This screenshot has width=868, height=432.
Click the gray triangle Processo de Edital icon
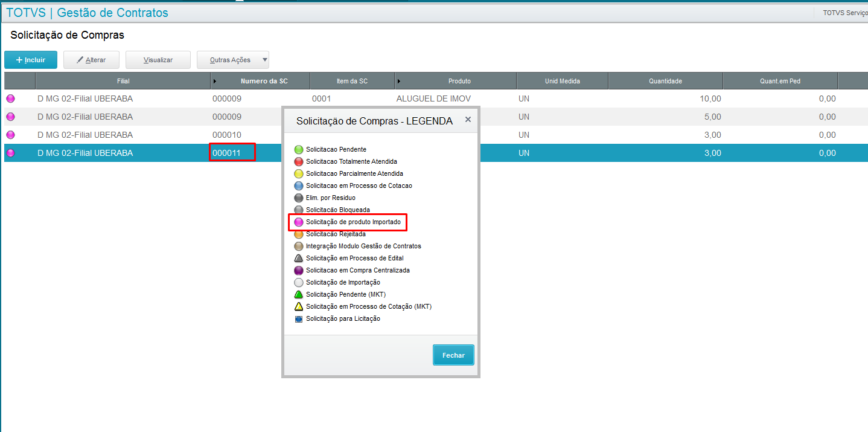click(x=298, y=258)
